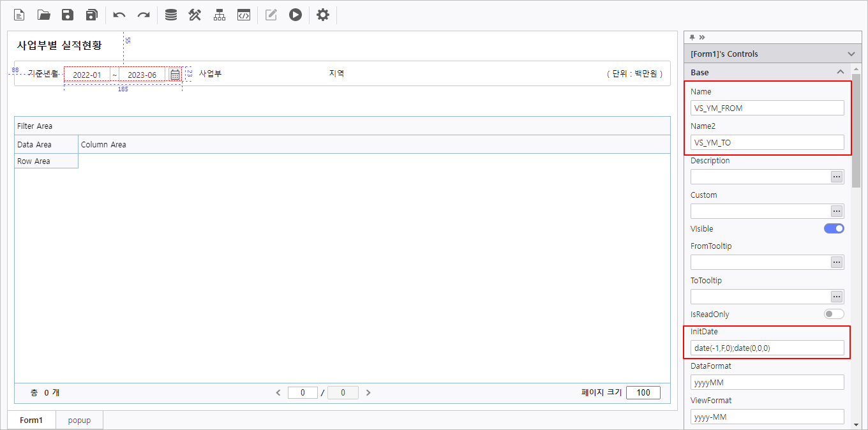Go to previous page arrow
The width and height of the screenshot is (868, 430).
coord(278,393)
